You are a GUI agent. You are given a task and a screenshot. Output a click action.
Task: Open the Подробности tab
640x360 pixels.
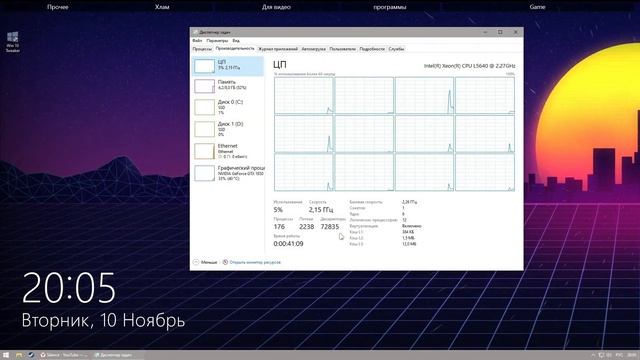click(x=372, y=49)
